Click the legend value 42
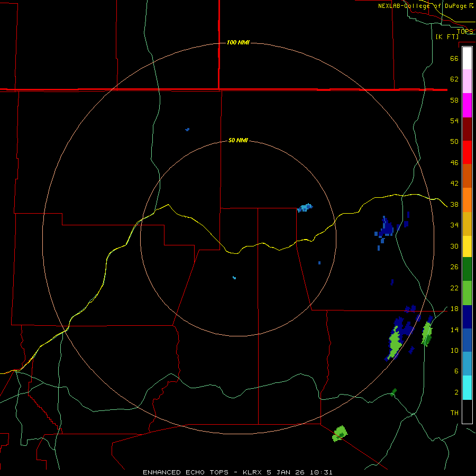476x476 pixels. point(454,183)
